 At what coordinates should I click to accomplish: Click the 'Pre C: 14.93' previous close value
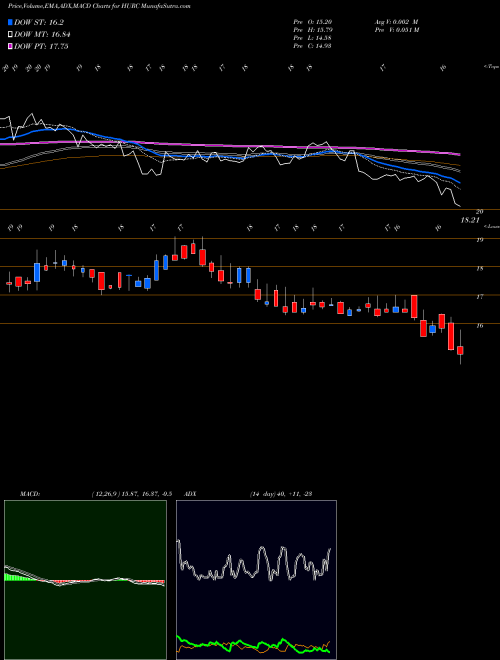pos(313,46)
